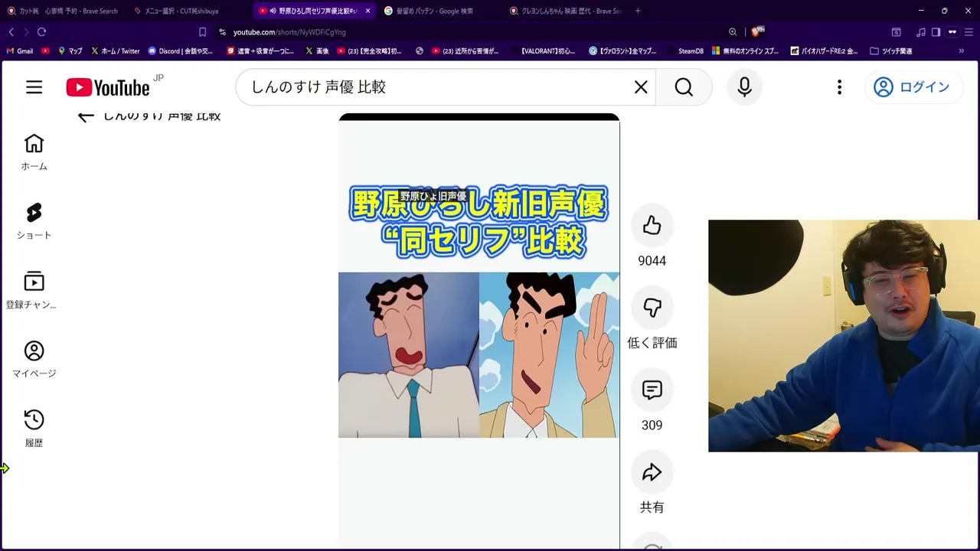Open 遭管+吸管が一つに... bookmark
Image resolution: width=980 pixels, height=551 pixels.
coord(260,51)
